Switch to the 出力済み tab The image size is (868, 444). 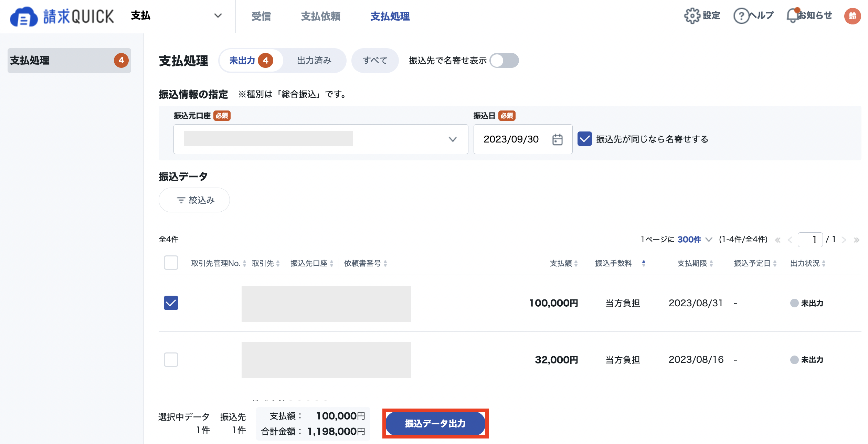314,61
